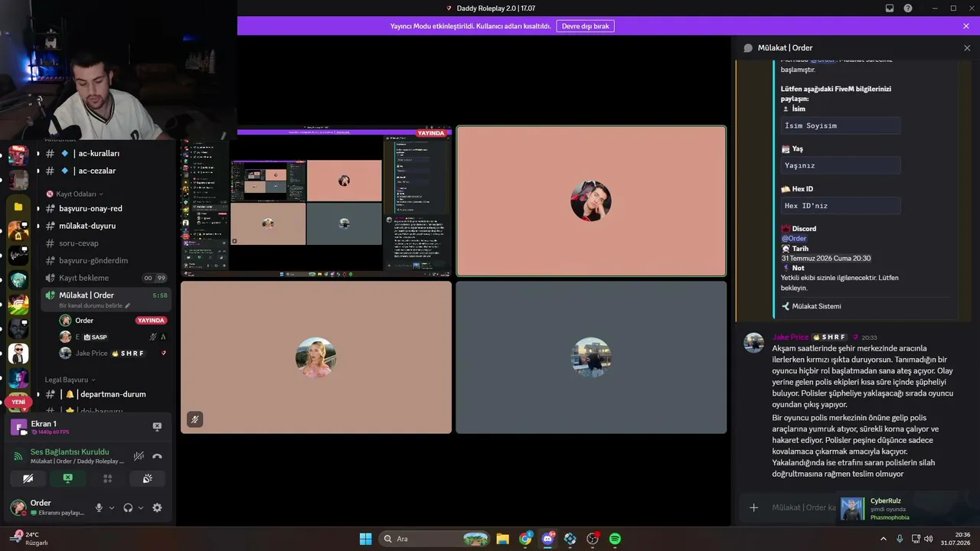
Task: Open the başvuru-onay-red channel
Action: [x=104, y=208]
